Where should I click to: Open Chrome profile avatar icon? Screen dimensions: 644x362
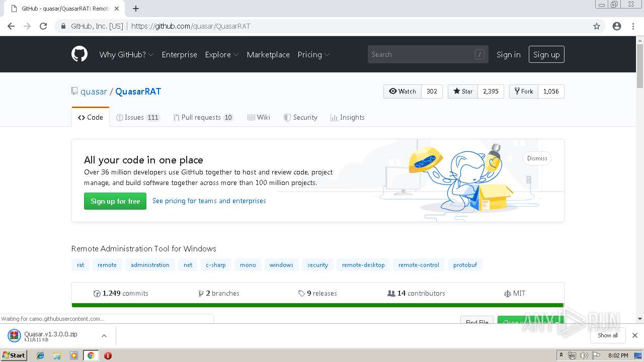tap(617, 26)
